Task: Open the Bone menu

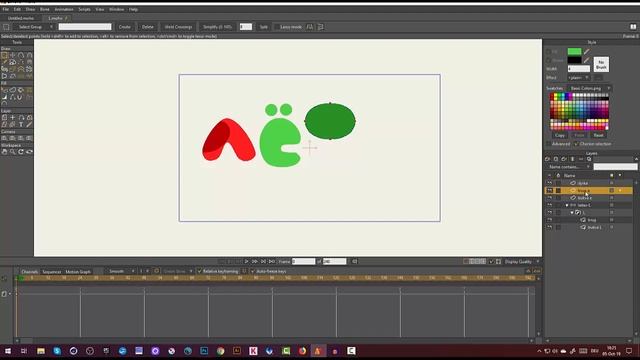Action: click(x=44, y=9)
